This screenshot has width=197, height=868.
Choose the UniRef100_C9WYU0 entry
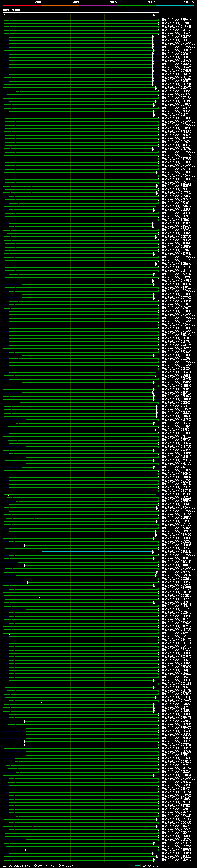click(177, 484)
